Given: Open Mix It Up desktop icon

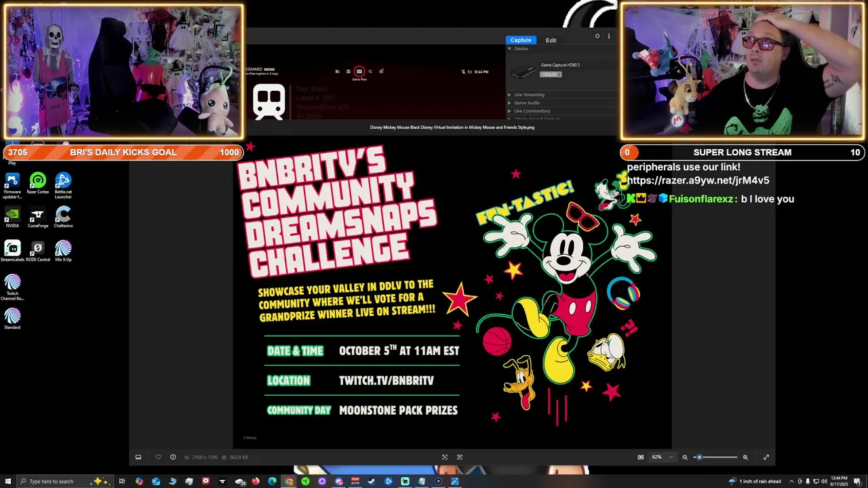Looking at the screenshot, I should [x=63, y=251].
